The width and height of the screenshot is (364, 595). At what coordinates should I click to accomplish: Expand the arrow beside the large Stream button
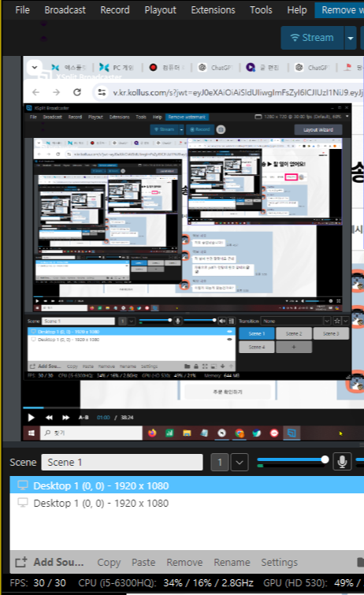351,38
